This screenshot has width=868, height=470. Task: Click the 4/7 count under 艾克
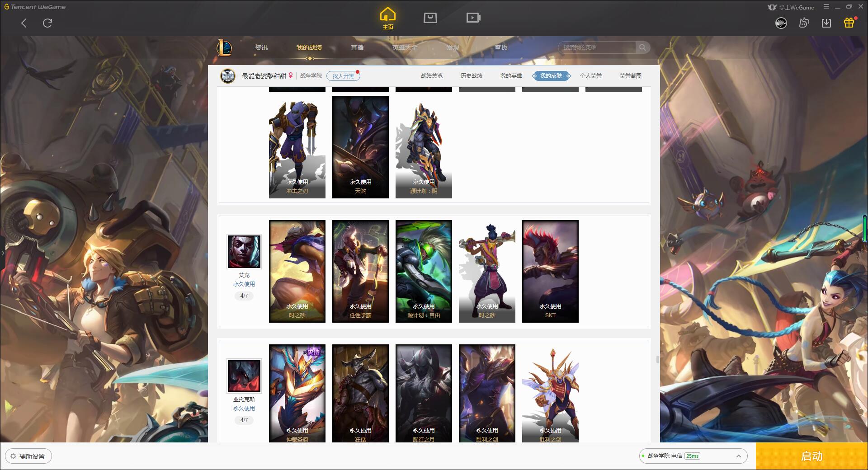click(x=244, y=296)
